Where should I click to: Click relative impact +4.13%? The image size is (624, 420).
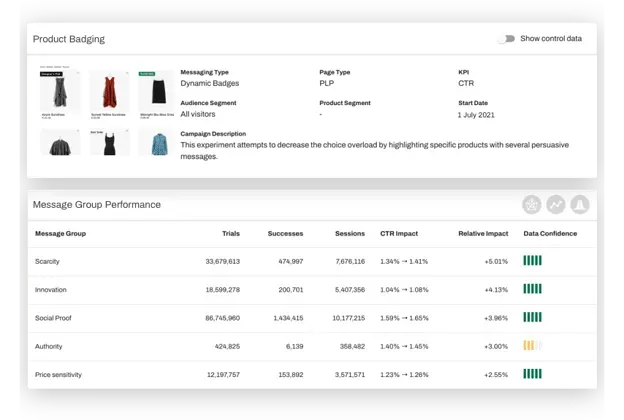(x=496, y=290)
